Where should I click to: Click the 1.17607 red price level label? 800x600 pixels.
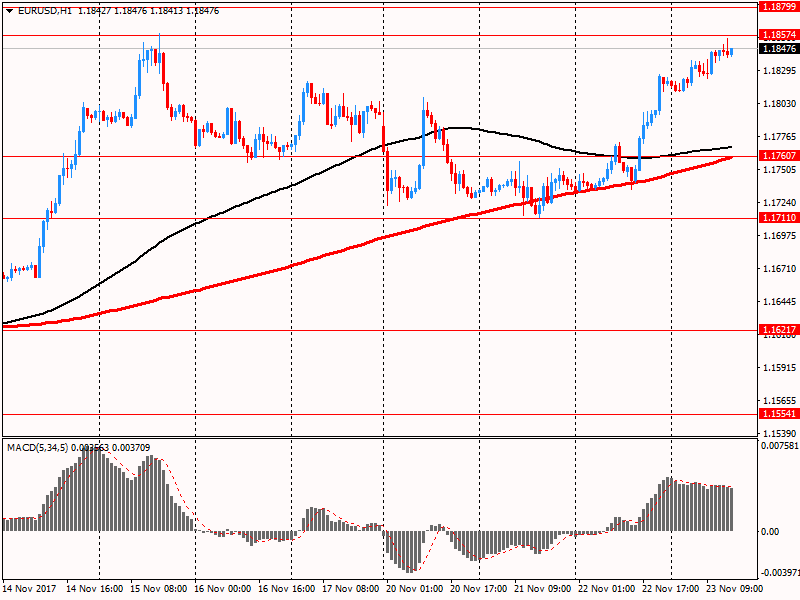click(779, 156)
